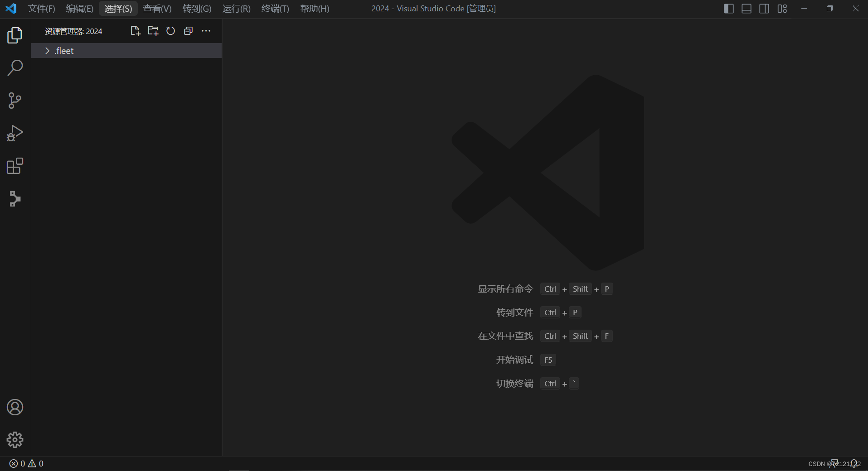Collapse all folders in Explorer

coord(188,31)
